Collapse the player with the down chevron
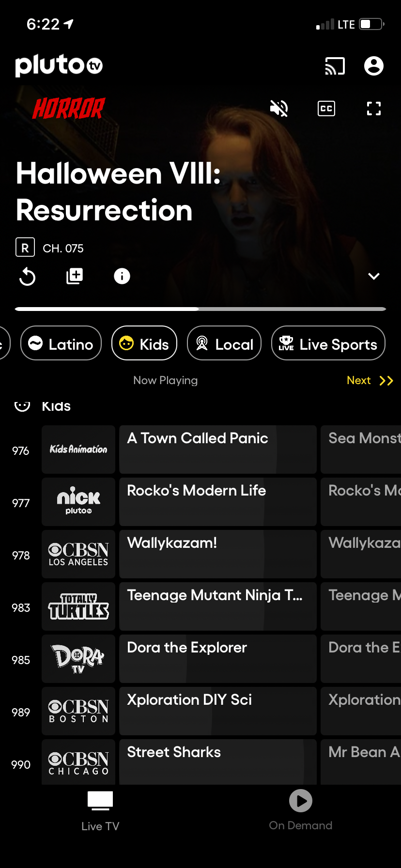This screenshot has height=868, width=401. (373, 276)
